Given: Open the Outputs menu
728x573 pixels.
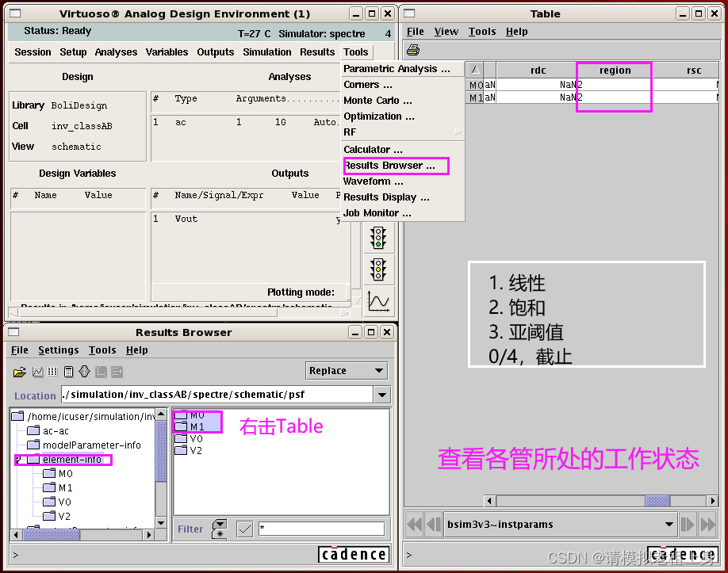Looking at the screenshot, I should [x=216, y=52].
